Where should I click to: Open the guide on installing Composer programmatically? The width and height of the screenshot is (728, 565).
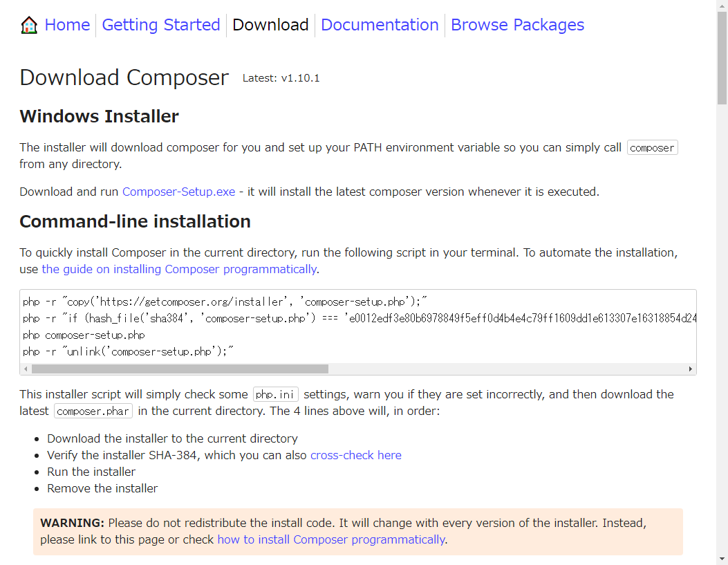click(x=179, y=269)
